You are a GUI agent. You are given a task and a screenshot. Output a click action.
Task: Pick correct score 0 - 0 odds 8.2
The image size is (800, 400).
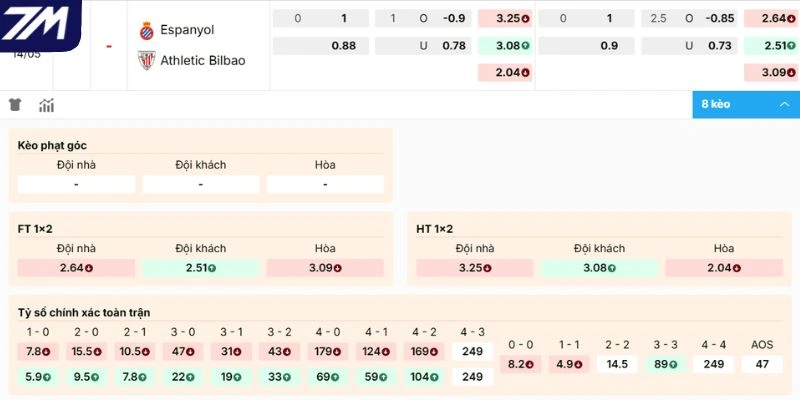pos(520,364)
